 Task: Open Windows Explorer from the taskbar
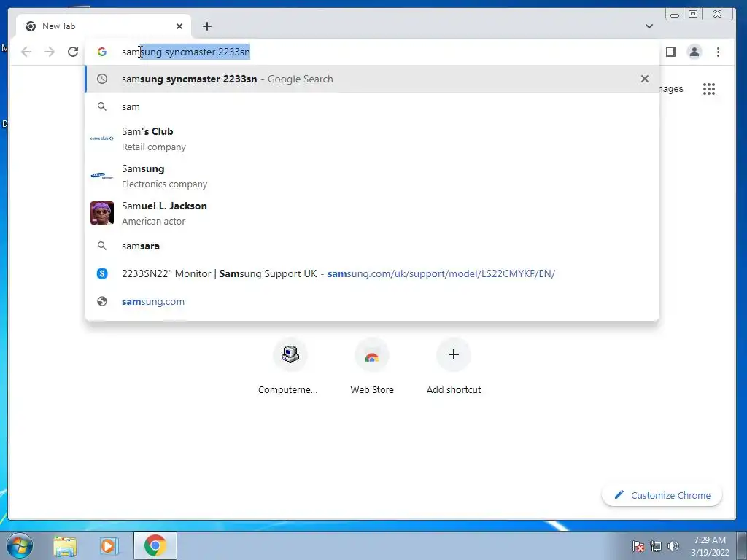pyautogui.click(x=65, y=545)
